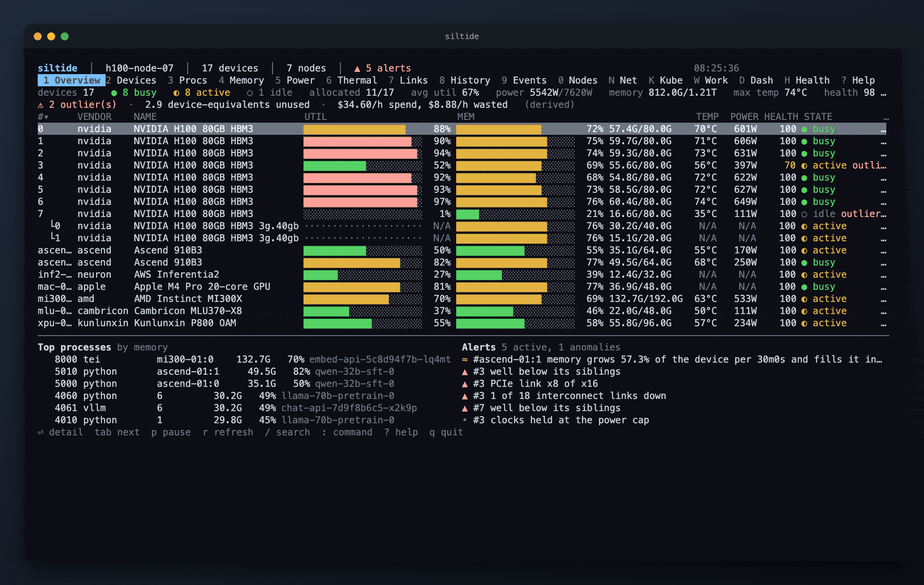
Task: Select the AMD Instinct MI300X row
Action: 462,299
